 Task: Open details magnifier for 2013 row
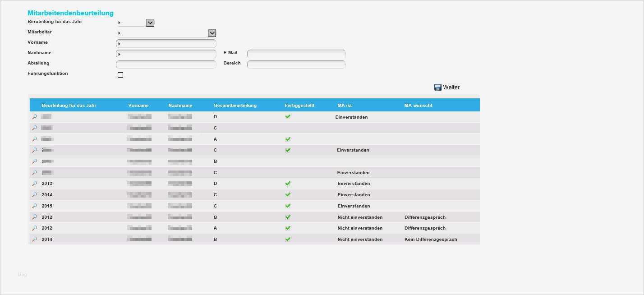(x=34, y=184)
